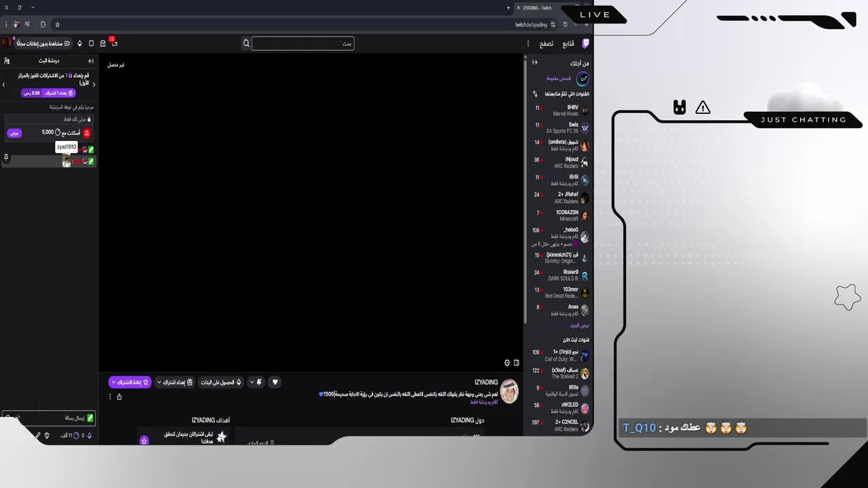The image size is (868, 488).
Task: Open om9eta channel in sidebar
Action: 560,145
